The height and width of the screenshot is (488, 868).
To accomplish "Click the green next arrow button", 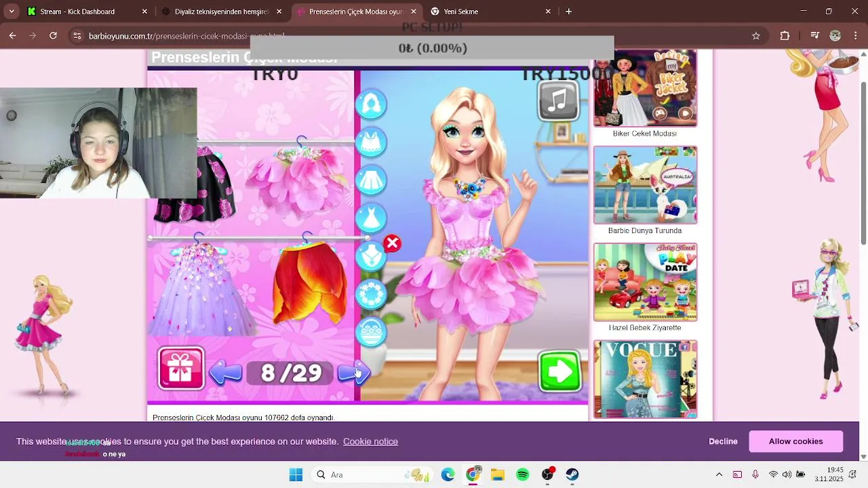I will click(560, 371).
